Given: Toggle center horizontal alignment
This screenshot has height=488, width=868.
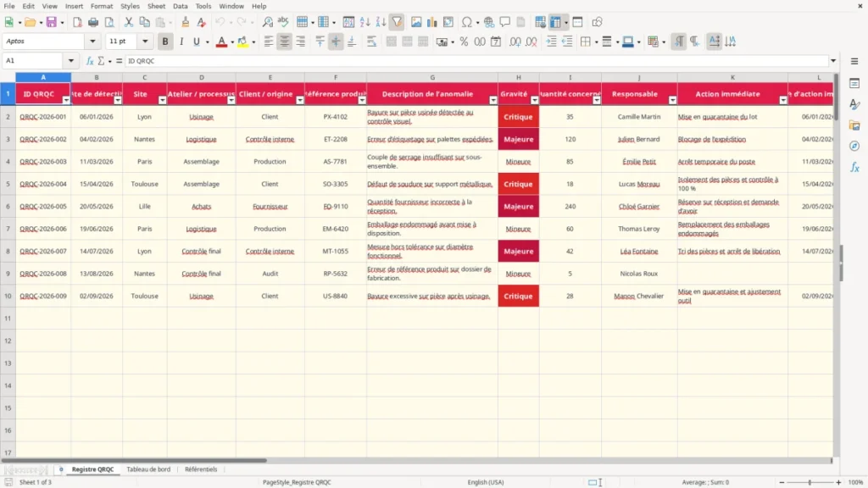Looking at the screenshot, I should (x=285, y=42).
